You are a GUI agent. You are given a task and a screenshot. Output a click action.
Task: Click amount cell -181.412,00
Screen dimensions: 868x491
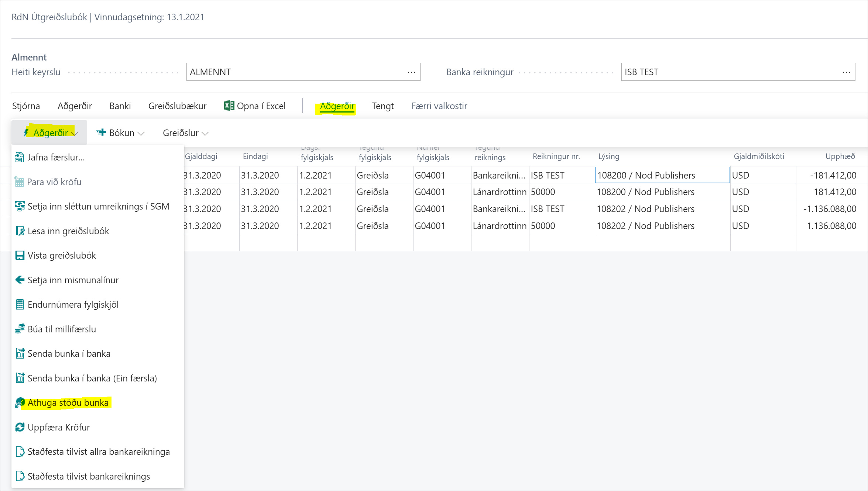point(831,175)
